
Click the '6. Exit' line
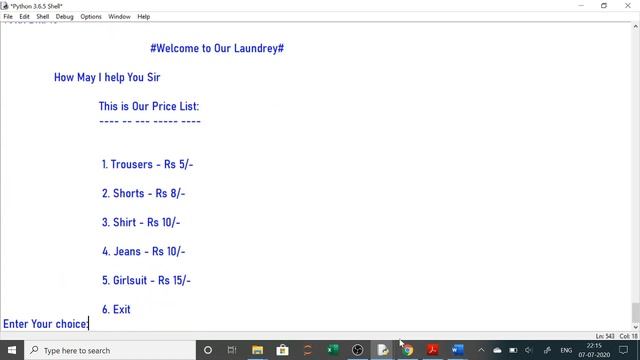tap(116, 309)
